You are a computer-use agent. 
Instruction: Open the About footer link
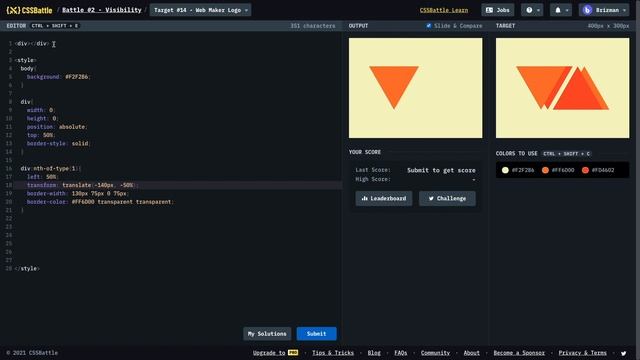471,353
